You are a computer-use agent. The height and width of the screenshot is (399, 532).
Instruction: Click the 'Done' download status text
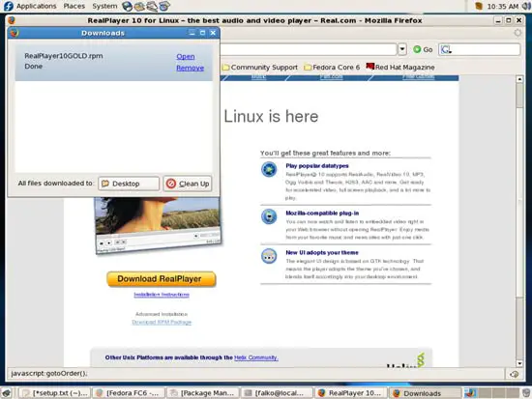[x=33, y=67]
